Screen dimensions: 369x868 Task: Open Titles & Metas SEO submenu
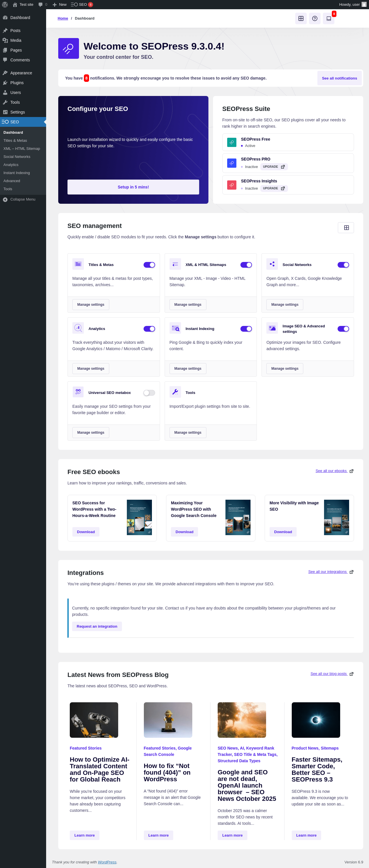click(x=15, y=141)
